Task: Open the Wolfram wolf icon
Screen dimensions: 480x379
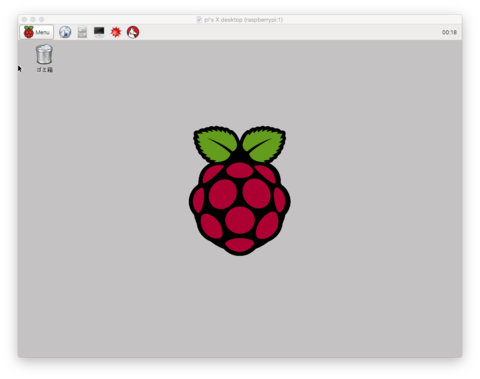Action: 133,32
